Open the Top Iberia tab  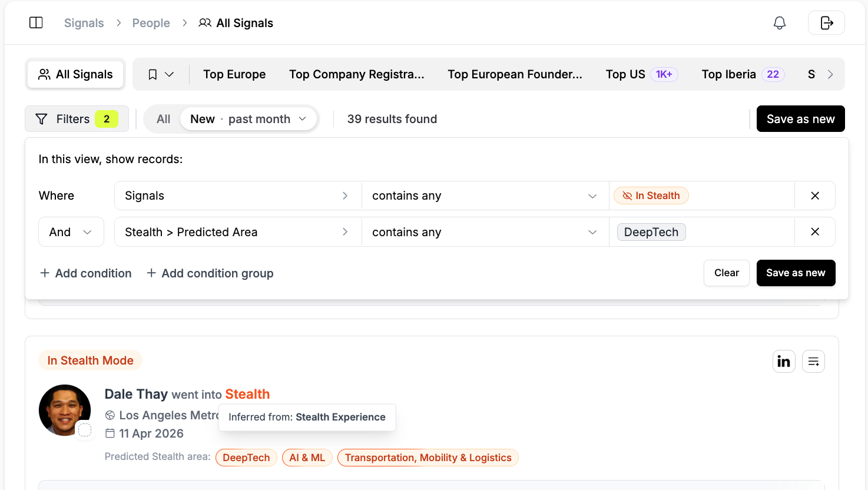tap(743, 74)
